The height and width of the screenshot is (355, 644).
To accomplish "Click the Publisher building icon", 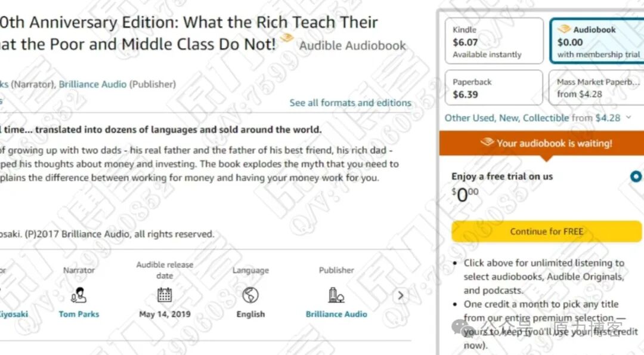I will (336, 295).
